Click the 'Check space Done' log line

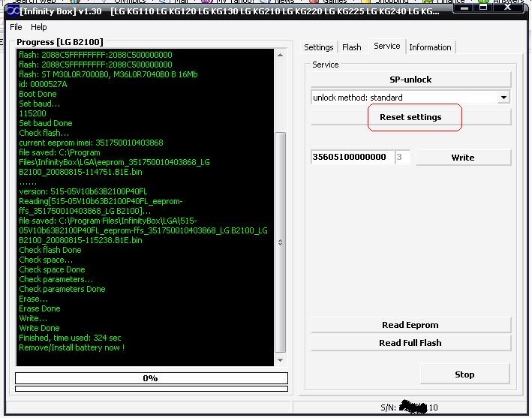point(52,269)
